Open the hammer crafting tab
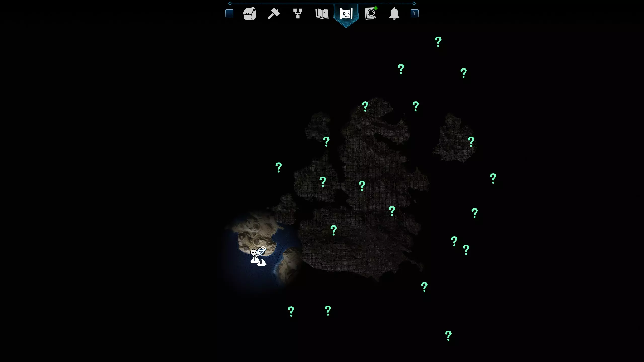 point(273,13)
